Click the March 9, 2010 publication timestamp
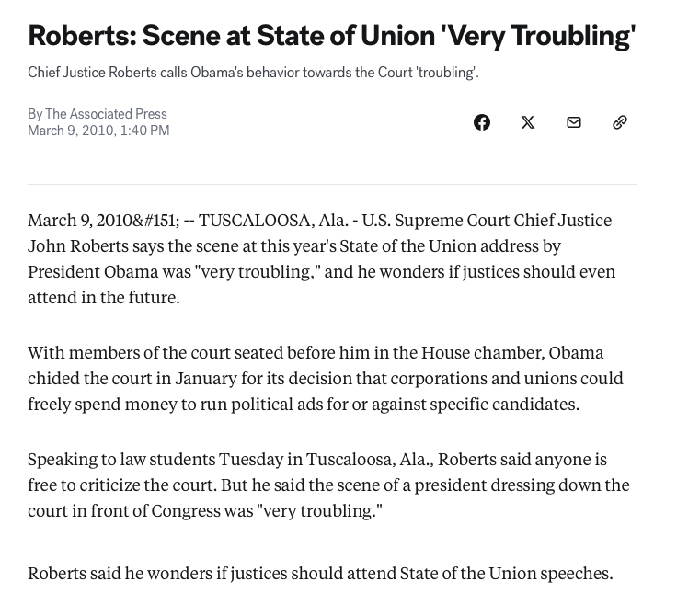677x616 pixels. 98,131
